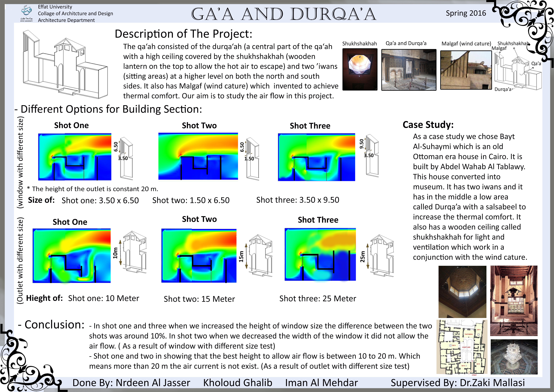This screenshot has width=554, height=392.
Task: Click the 15m outlet height simulation image
Action: pyautogui.click(x=199, y=256)
